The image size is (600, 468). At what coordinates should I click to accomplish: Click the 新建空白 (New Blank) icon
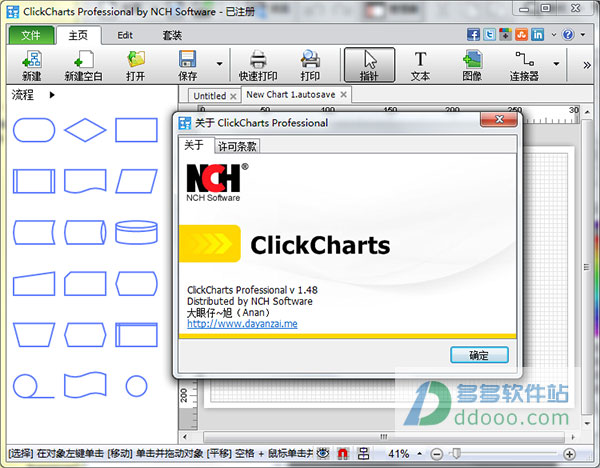tap(83, 65)
